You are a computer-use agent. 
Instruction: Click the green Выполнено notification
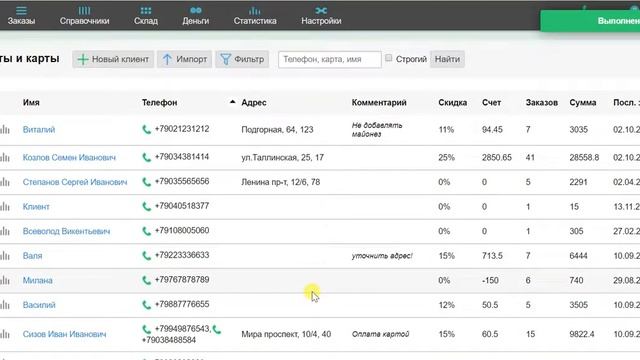click(x=590, y=21)
